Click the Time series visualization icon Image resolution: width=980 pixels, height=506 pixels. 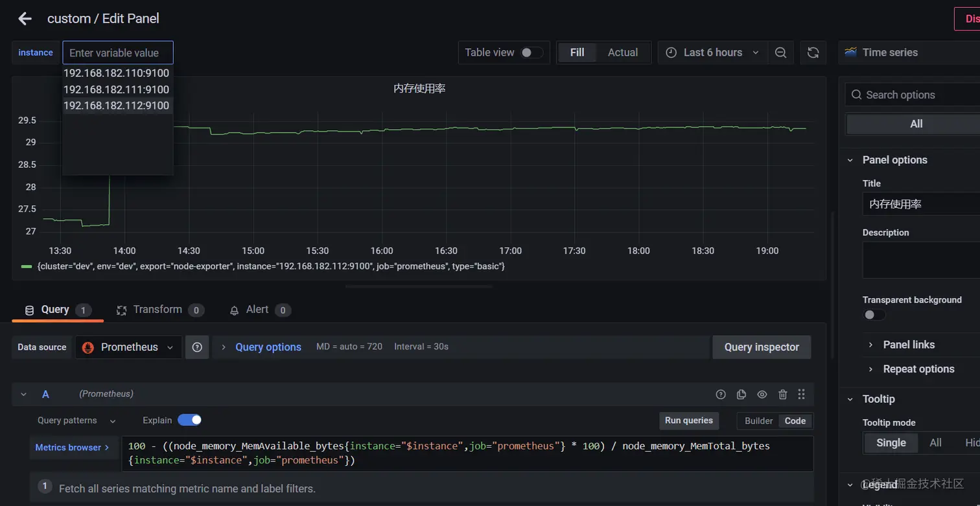(850, 52)
